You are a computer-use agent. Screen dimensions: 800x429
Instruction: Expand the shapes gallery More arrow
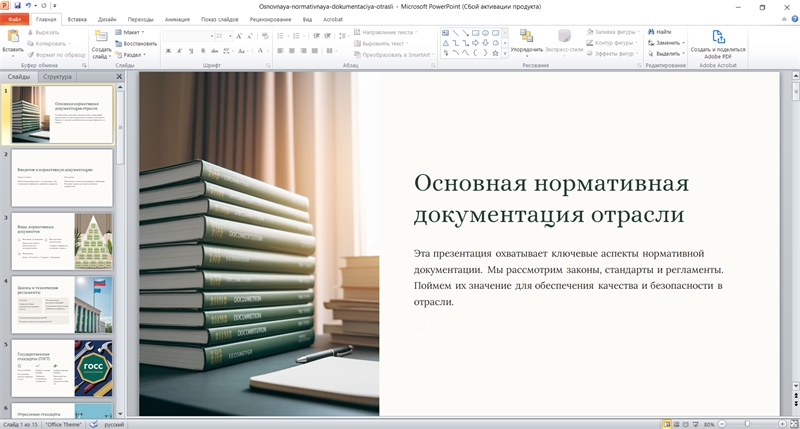pyautogui.click(x=505, y=53)
